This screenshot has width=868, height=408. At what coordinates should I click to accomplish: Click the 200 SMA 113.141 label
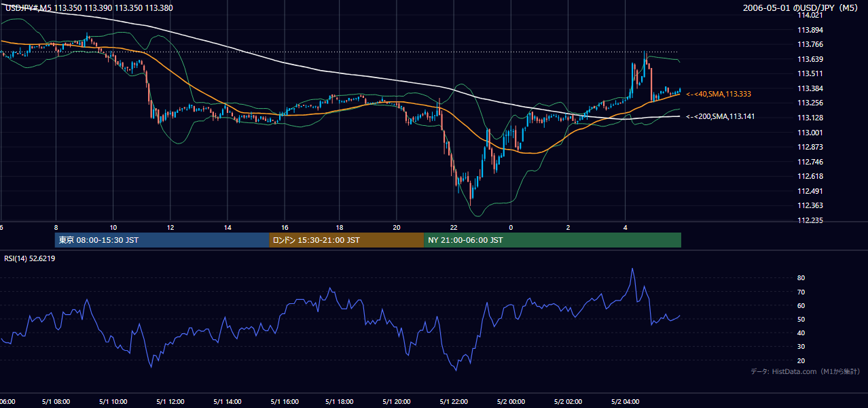coord(720,116)
